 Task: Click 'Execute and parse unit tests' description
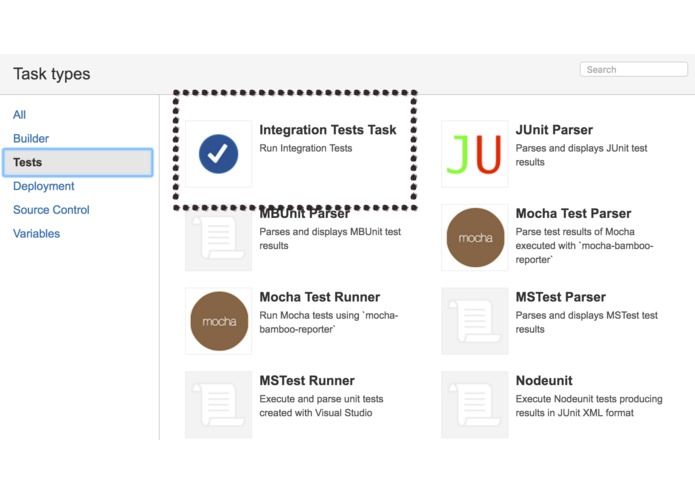pos(321,406)
